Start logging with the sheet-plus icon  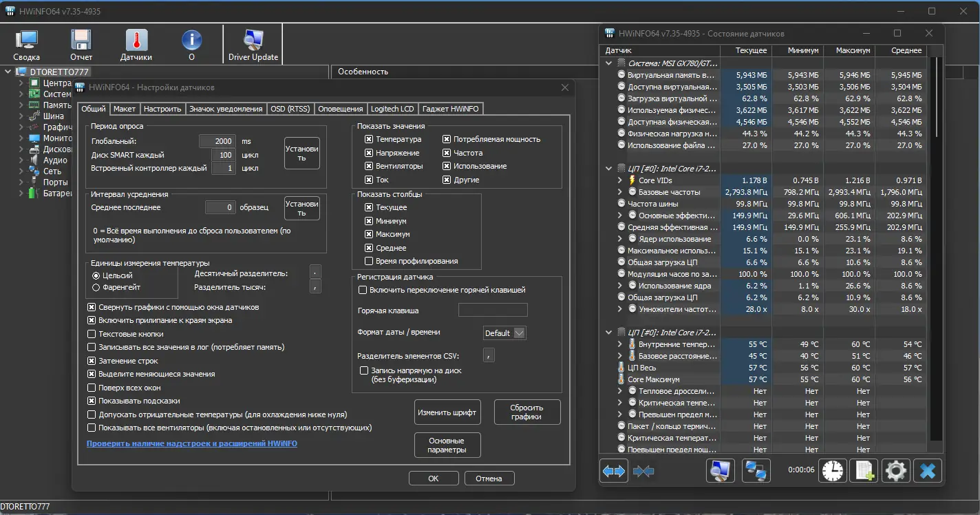(864, 471)
